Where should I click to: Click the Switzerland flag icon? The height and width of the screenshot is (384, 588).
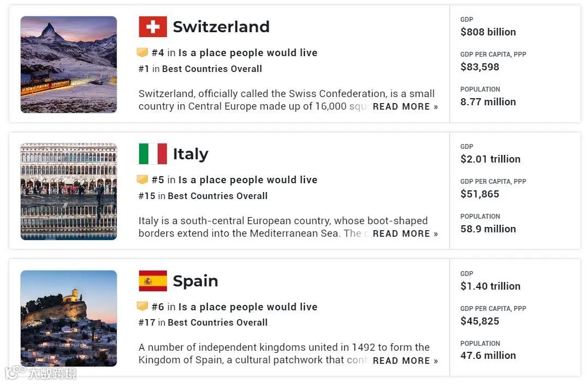tap(153, 27)
